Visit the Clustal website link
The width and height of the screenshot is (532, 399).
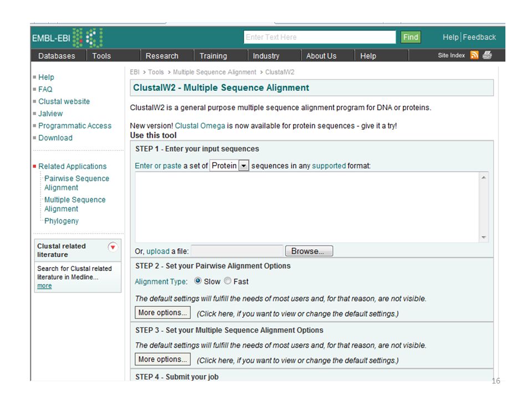click(x=64, y=101)
